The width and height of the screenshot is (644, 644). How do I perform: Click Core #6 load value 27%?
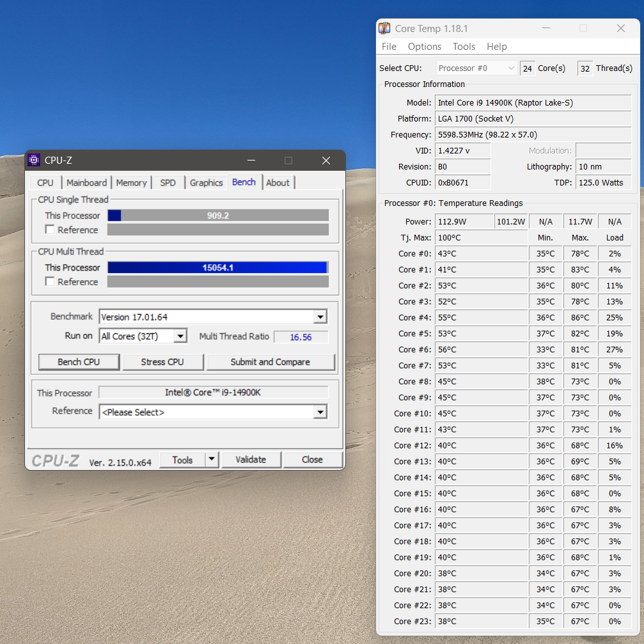pos(615,350)
